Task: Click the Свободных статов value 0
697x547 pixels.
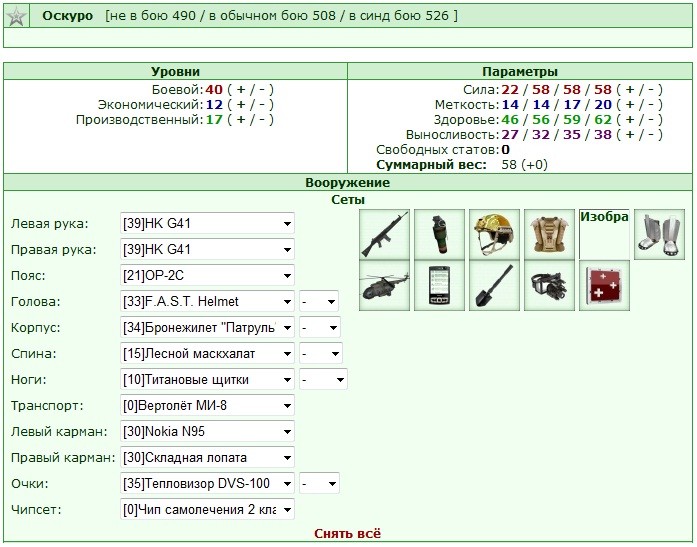Action: (505, 150)
